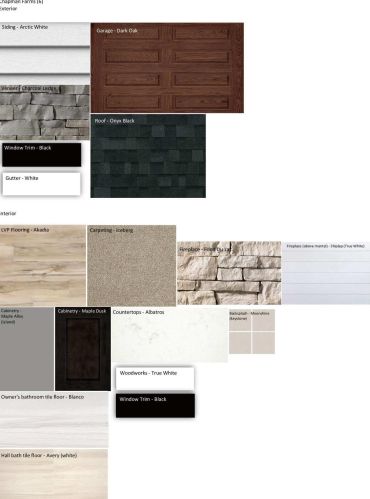
Task: Click the Garage Dark Oak door image
Action: click(x=167, y=68)
